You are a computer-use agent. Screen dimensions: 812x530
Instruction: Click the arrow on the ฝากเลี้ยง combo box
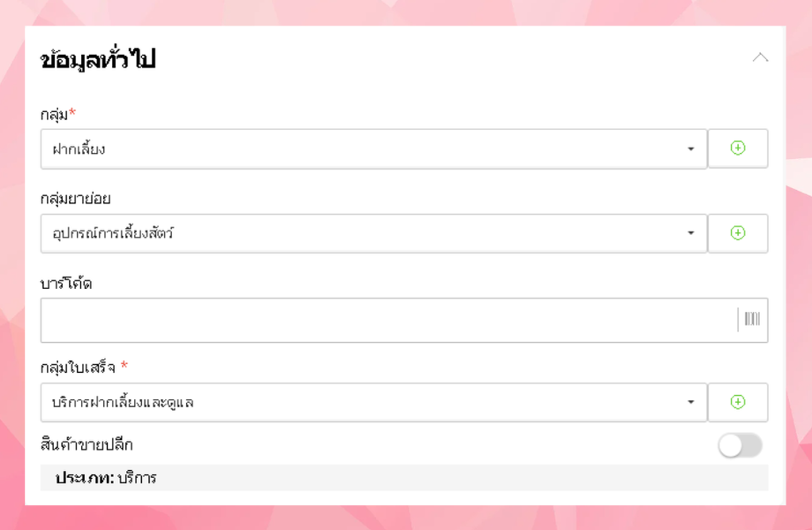click(691, 149)
